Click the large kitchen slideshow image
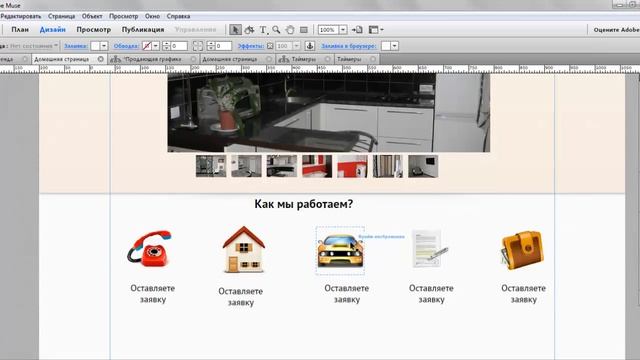The height and width of the screenshot is (360, 640). click(329, 113)
